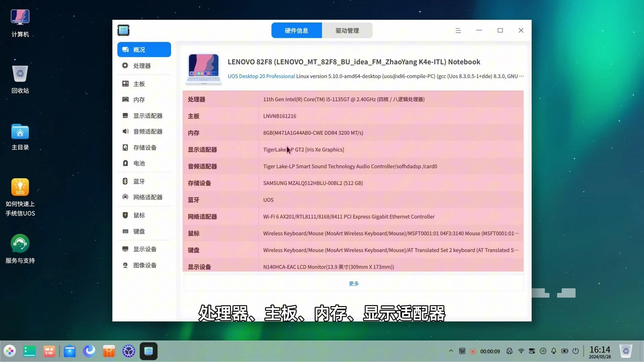The height and width of the screenshot is (362, 644).
Task: Open control center gear in dock
Action: (128, 351)
